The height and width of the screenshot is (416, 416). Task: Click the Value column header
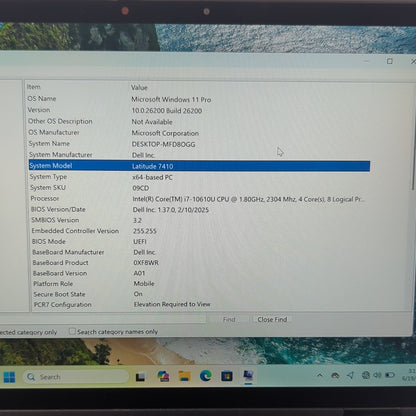(139, 88)
